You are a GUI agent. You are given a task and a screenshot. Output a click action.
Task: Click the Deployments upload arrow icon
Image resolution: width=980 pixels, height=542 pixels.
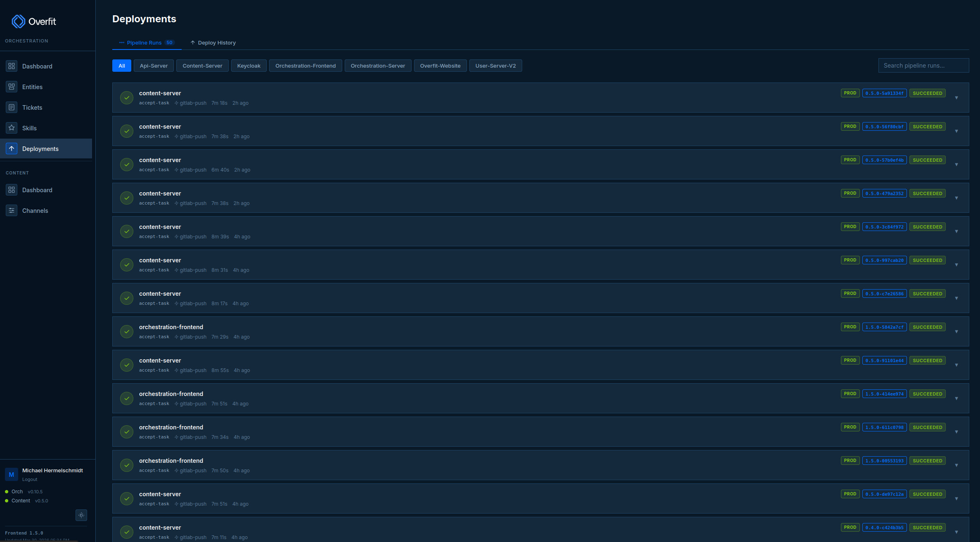pyautogui.click(x=12, y=148)
